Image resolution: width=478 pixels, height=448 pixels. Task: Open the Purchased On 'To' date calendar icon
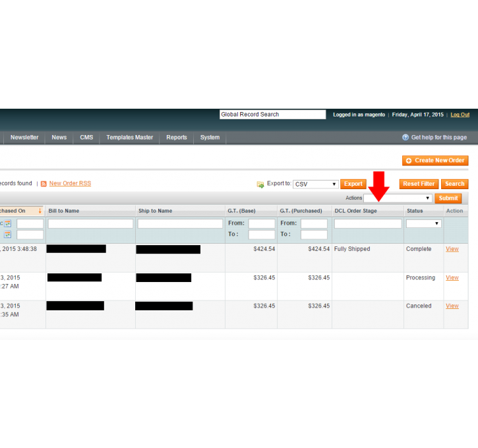tap(8, 235)
